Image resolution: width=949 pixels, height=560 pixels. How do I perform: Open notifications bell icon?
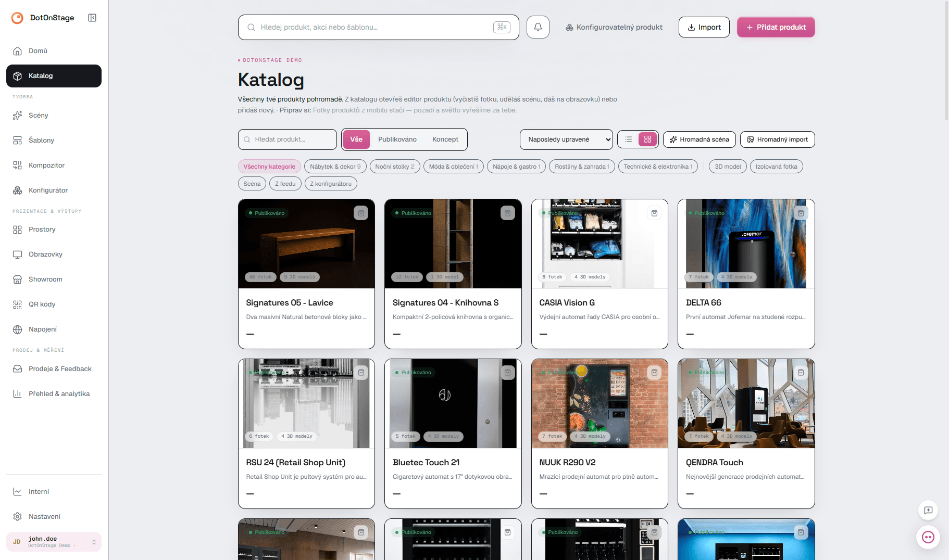(538, 27)
